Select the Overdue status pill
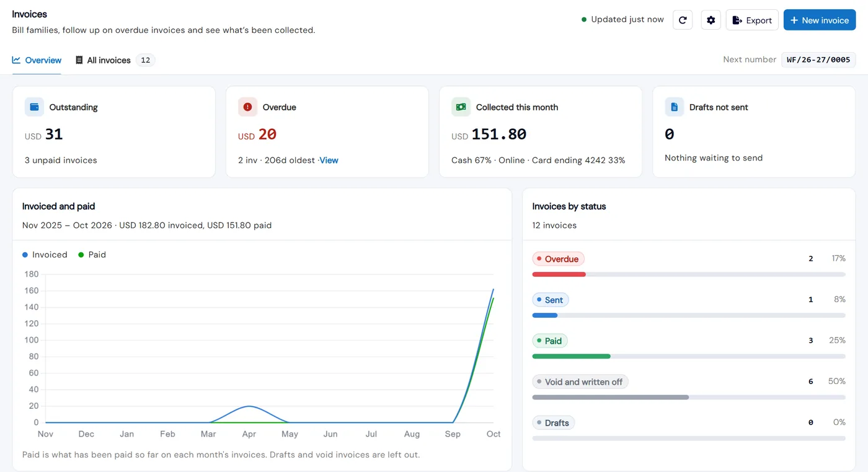Image resolution: width=868 pixels, height=472 pixels. pyautogui.click(x=558, y=259)
